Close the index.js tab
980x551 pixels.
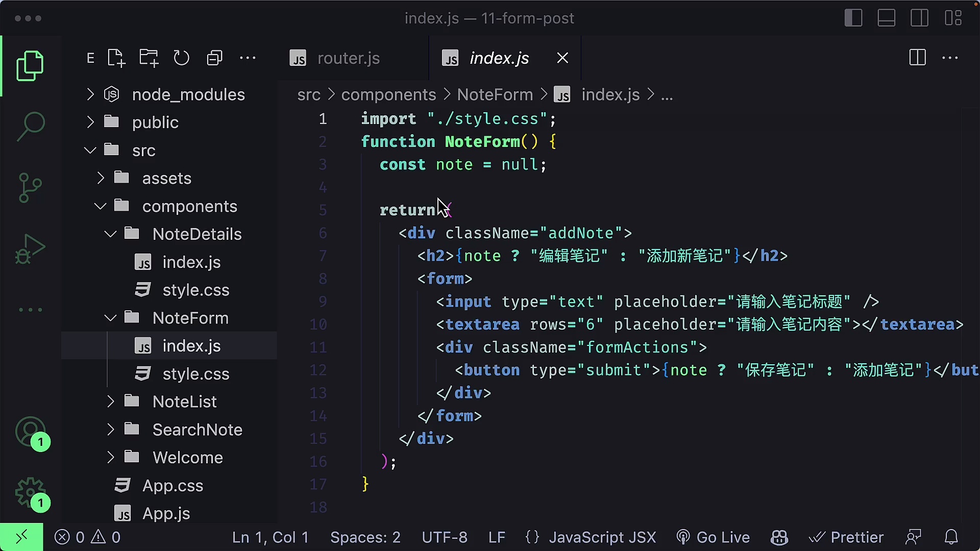pos(562,58)
